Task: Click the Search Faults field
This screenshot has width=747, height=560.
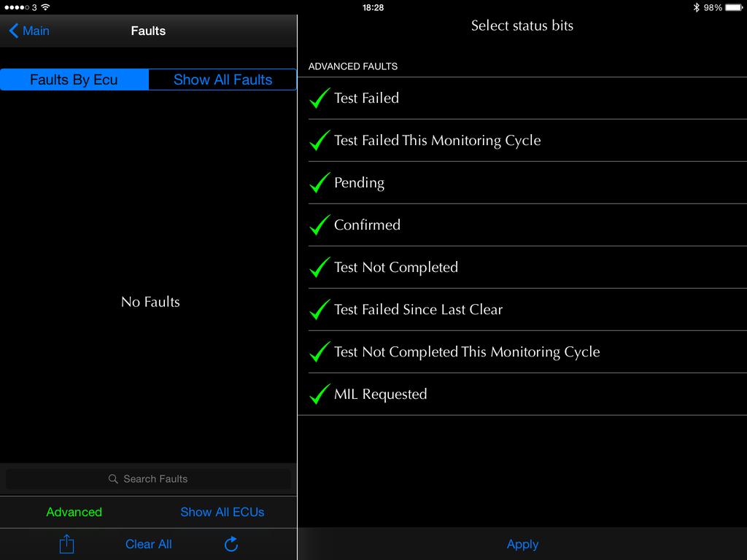Action: [x=155, y=479]
